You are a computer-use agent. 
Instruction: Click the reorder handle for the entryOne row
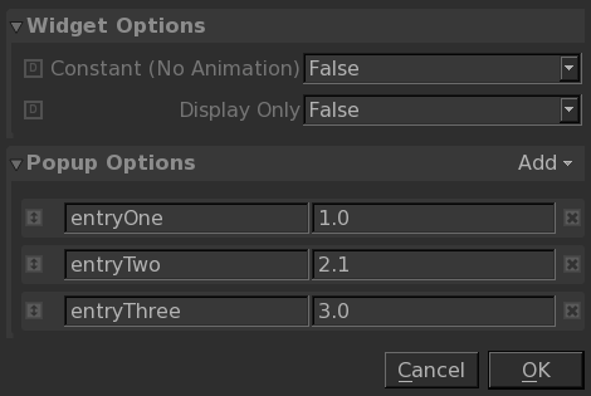point(34,218)
